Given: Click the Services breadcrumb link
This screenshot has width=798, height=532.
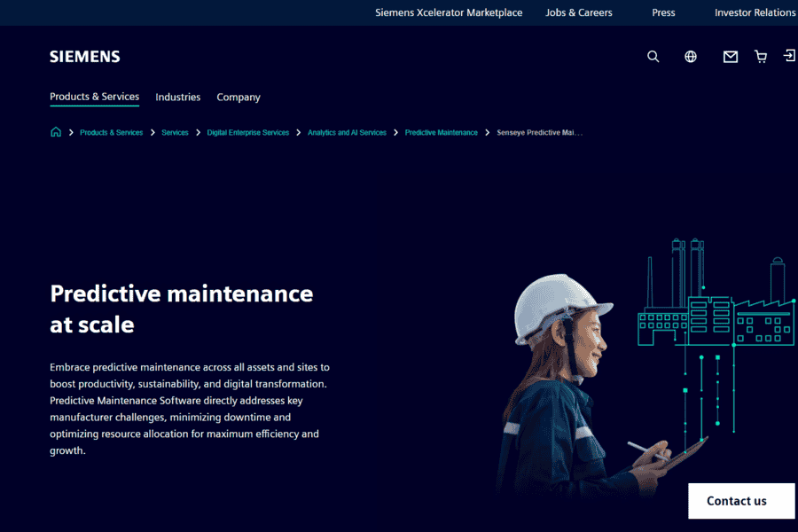Looking at the screenshot, I should pos(175,132).
